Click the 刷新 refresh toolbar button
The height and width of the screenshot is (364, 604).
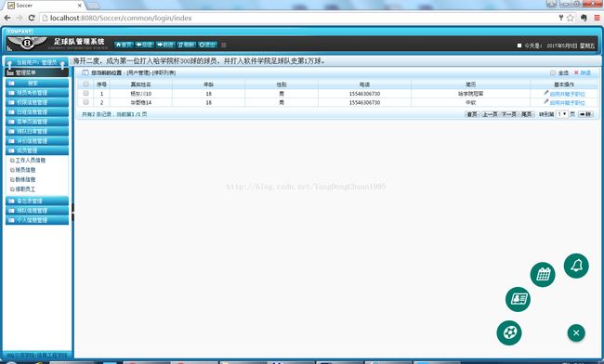[187, 45]
